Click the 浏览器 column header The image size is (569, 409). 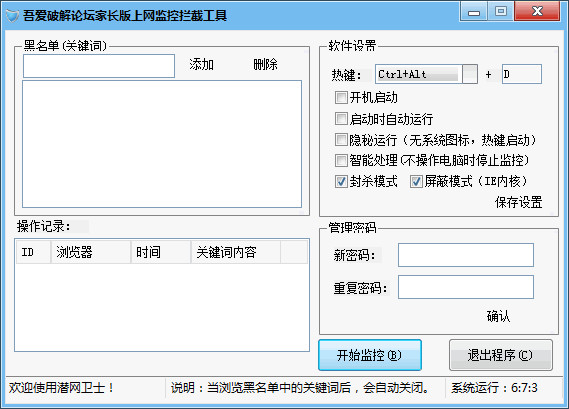91,252
